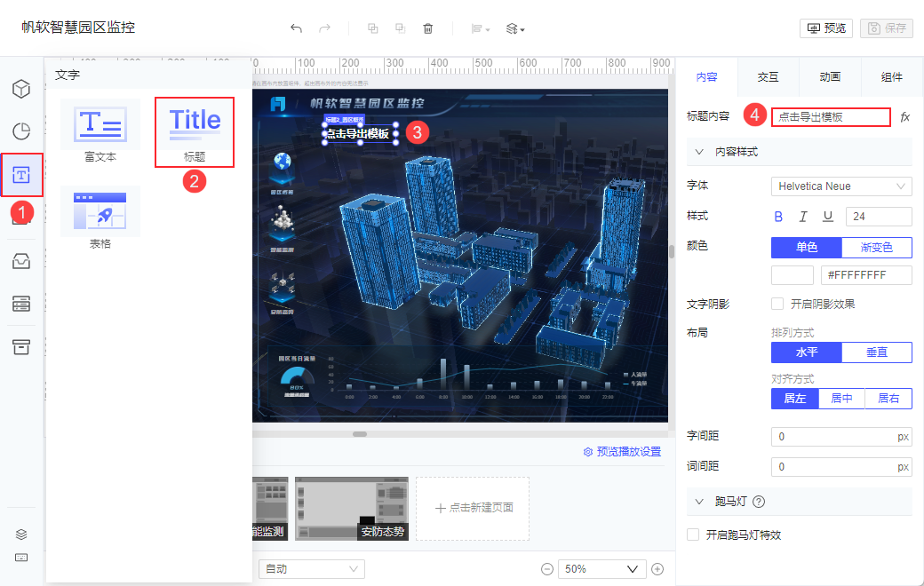Click the group components icon

372,28
